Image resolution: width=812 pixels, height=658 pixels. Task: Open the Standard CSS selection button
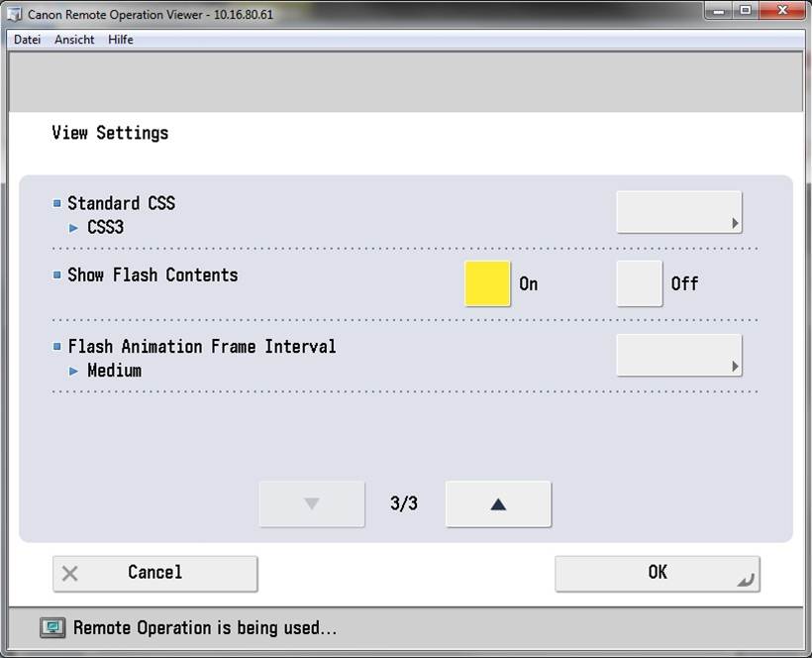(x=678, y=212)
